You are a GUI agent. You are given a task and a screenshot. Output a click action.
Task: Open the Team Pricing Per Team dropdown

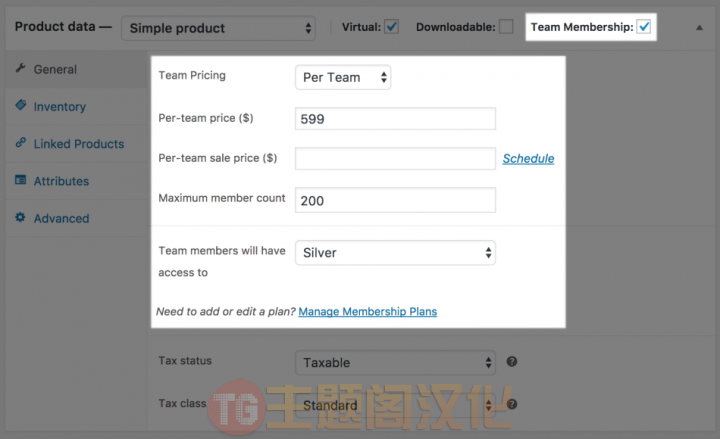pyautogui.click(x=343, y=77)
